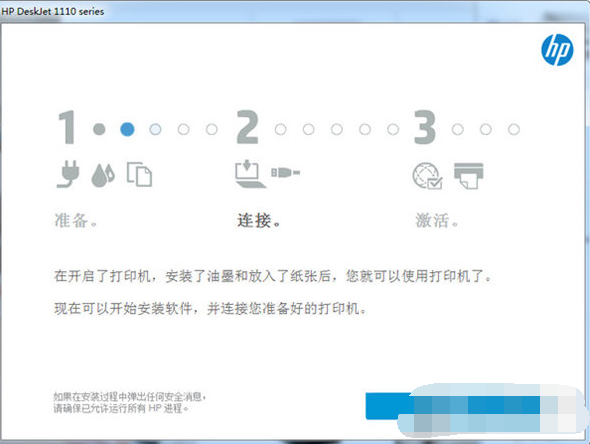Click the power plug icon

[x=68, y=174]
